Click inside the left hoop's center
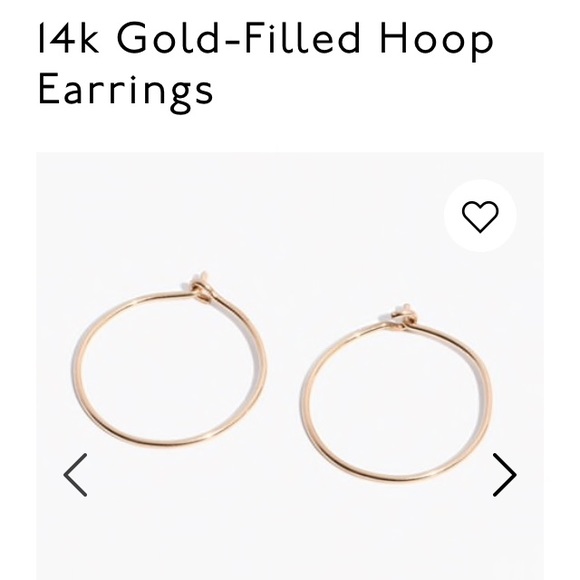 coord(169,368)
